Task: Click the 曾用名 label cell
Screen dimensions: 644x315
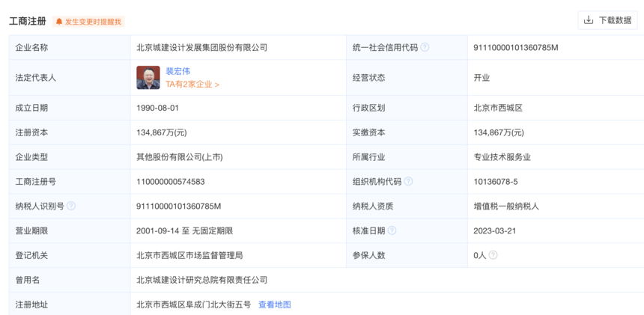Action: point(70,280)
